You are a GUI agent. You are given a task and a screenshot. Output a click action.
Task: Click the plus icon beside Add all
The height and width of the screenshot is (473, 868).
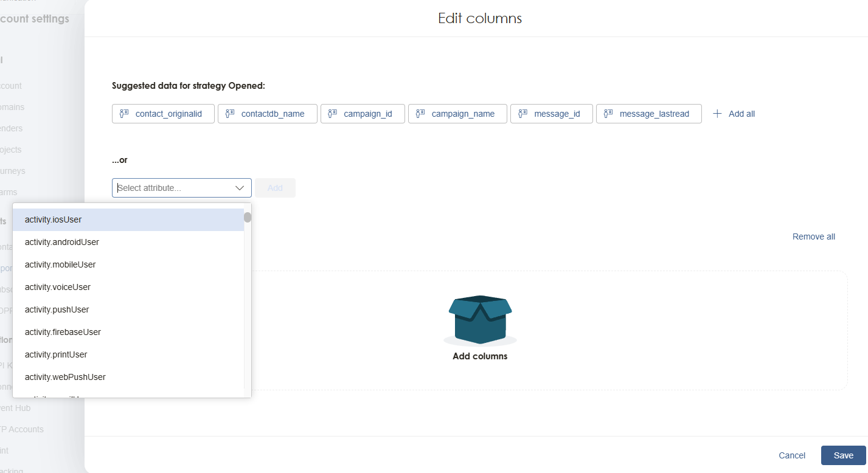[717, 114]
